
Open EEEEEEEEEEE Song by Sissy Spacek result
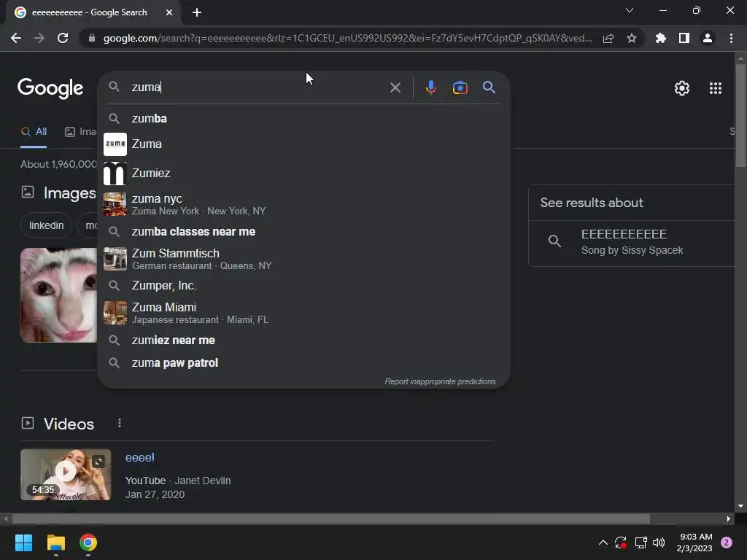click(x=632, y=241)
